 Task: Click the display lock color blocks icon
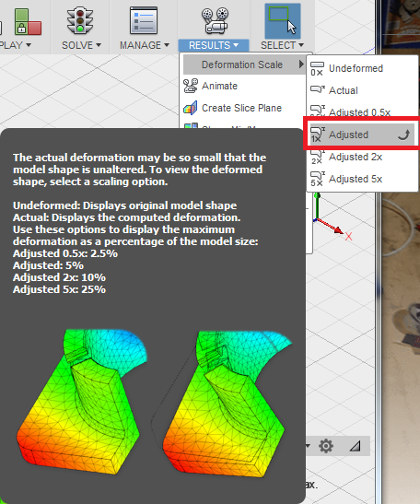(x=28, y=22)
